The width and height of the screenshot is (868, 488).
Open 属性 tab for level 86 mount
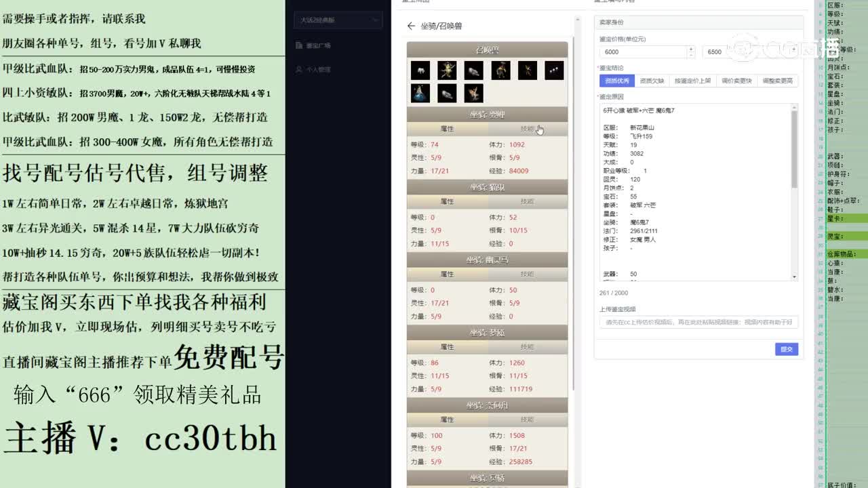pyautogui.click(x=447, y=347)
